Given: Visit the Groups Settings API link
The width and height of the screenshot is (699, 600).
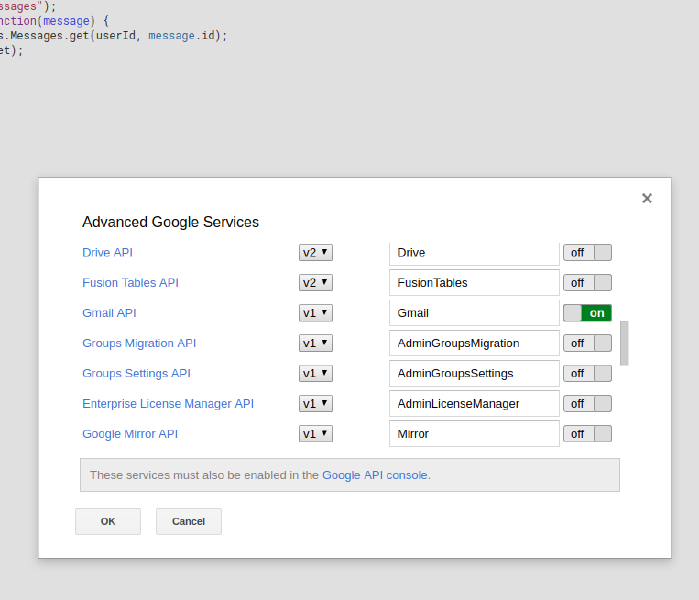Looking at the screenshot, I should click(x=136, y=373).
